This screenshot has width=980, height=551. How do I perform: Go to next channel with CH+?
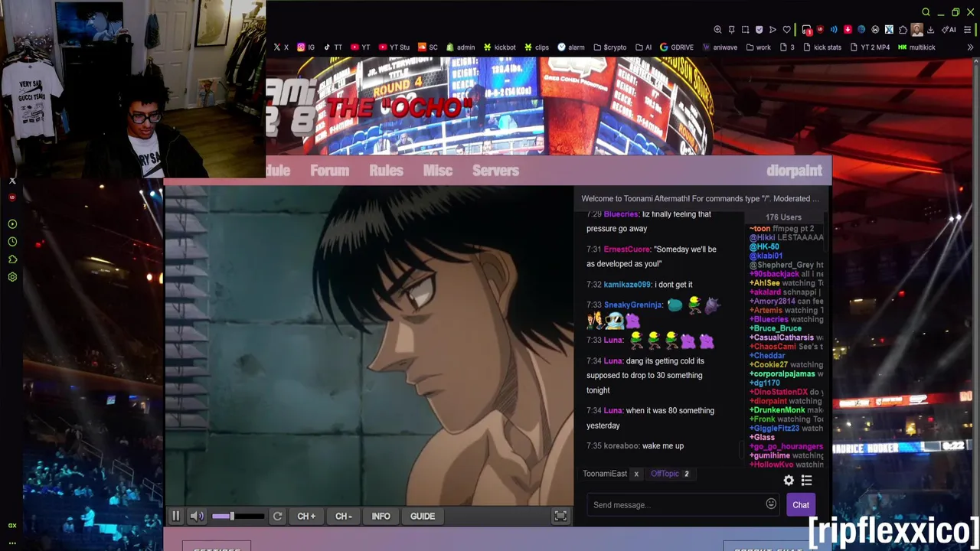click(x=306, y=516)
